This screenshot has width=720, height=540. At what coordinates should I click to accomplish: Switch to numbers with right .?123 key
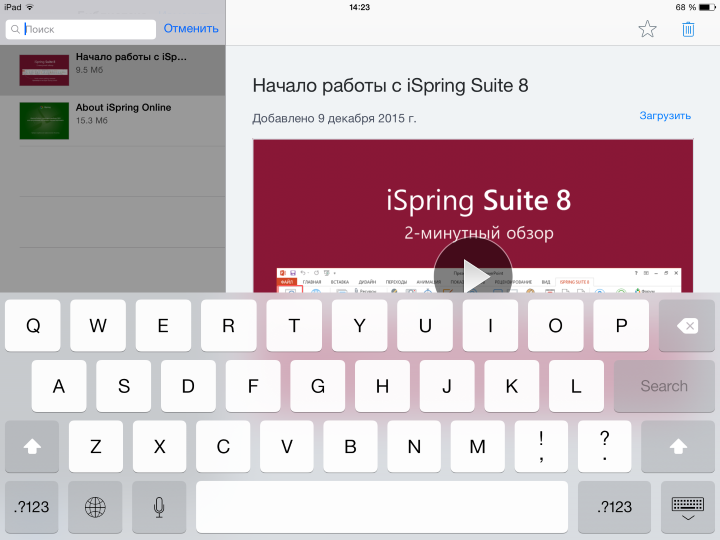tap(614, 507)
